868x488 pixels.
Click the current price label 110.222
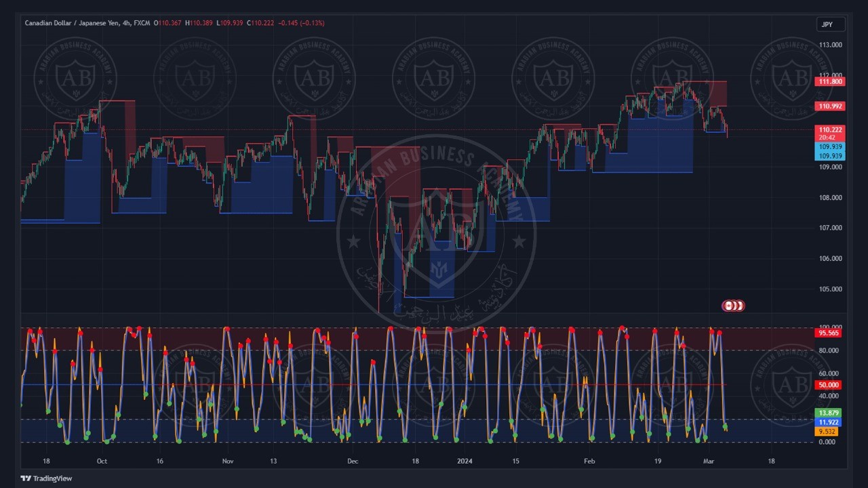point(829,129)
